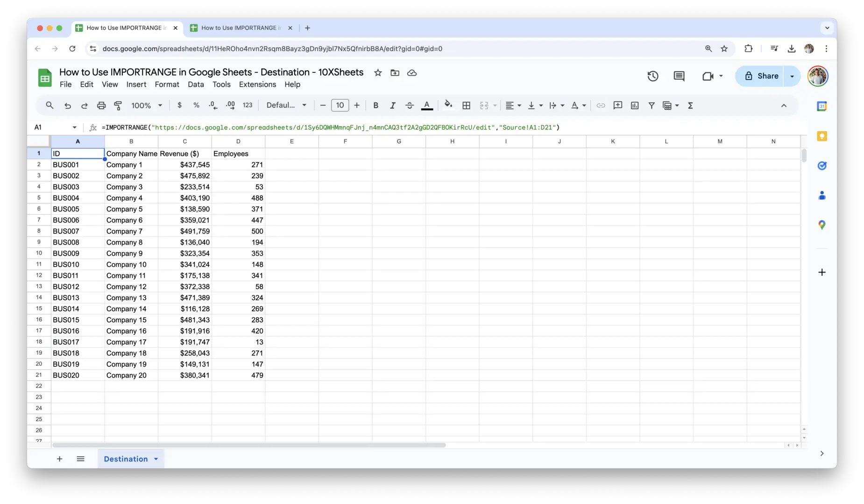Open the comments history icon
This screenshot has height=504, width=864.
coord(679,76)
